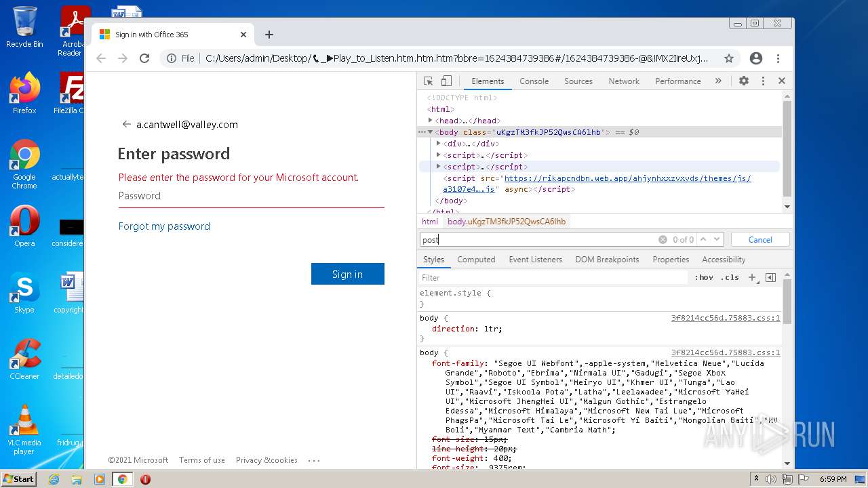
Task: Open the footer ellipsis more options
Action: [313, 460]
